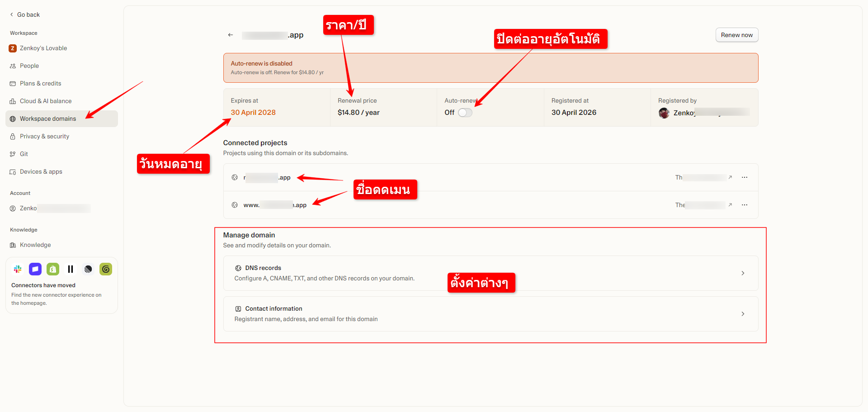Open DNS records settings
The height and width of the screenshot is (412, 868).
click(x=491, y=273)
